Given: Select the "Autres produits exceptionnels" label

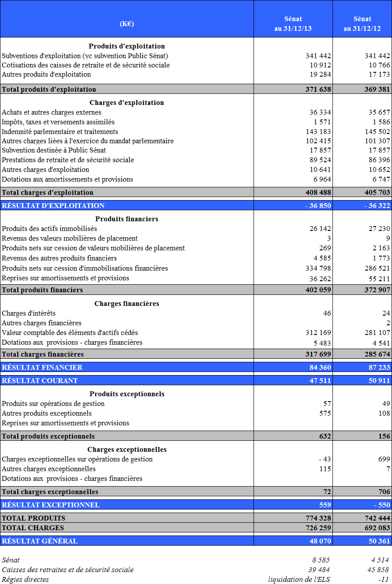Looking at the screenshot, I should pyautogui.click(x=47, y=413).
